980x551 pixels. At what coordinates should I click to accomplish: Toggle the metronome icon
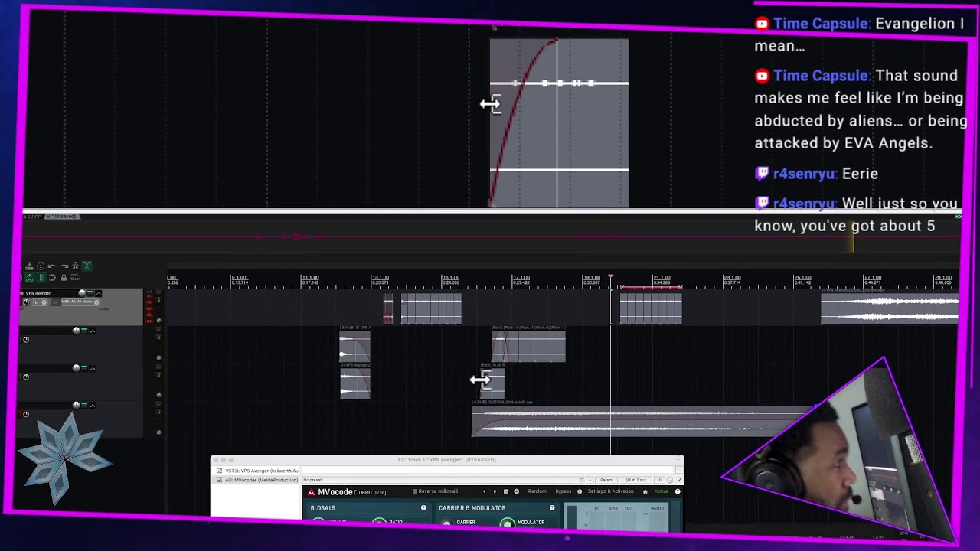pos(75,266)
